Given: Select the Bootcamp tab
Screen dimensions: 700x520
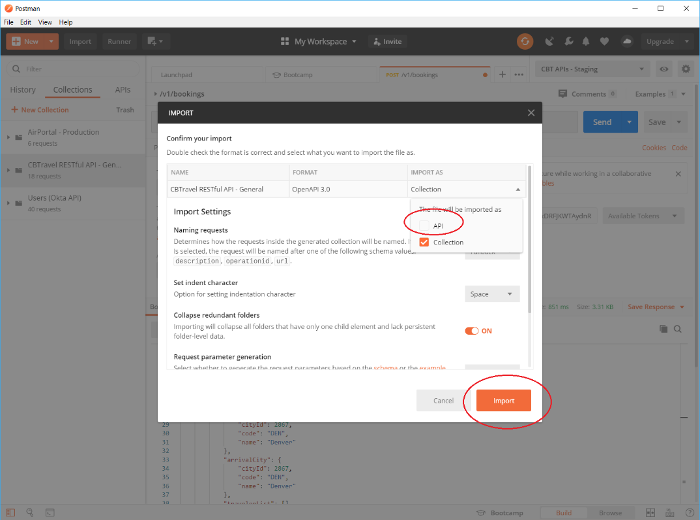Looking at the screenshot, I should tap(321, 75).
